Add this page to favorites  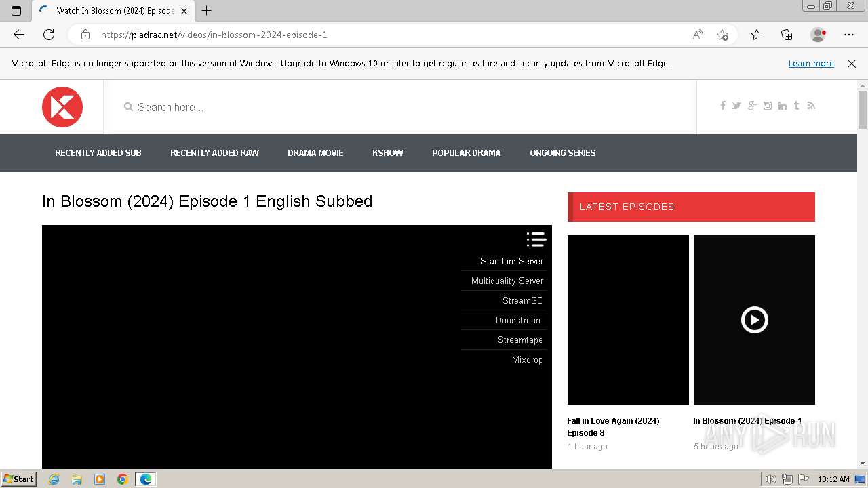(x=722, y=35)
